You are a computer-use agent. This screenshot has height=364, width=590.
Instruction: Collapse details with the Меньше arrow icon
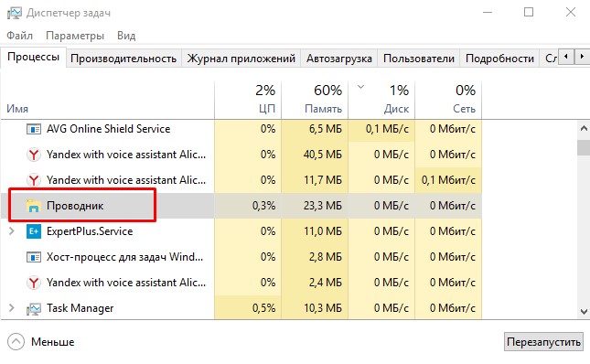16,342
